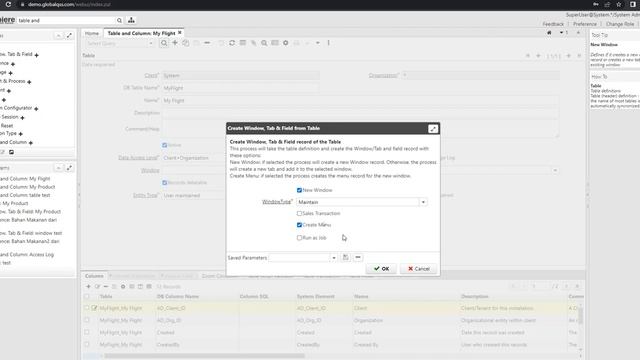Check the row checkbox for CreatedBy
The width and height of the screenshot is (640, 360).
(87, 344)
